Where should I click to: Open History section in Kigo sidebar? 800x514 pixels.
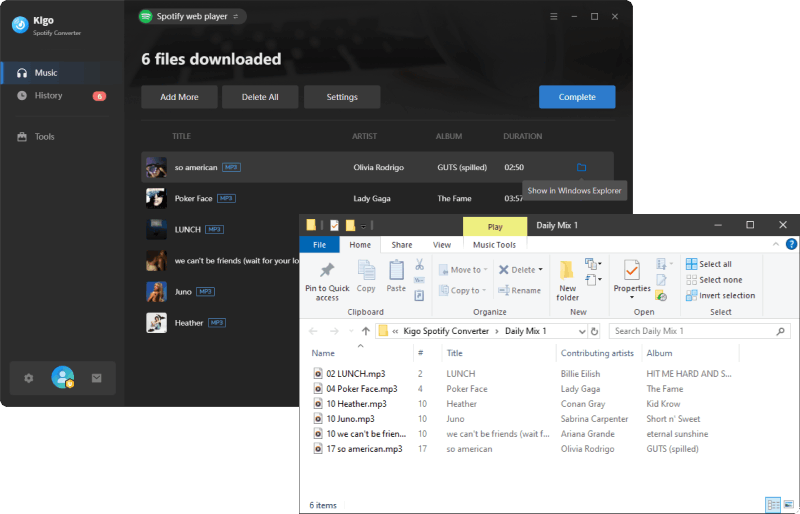pos(62,95)
